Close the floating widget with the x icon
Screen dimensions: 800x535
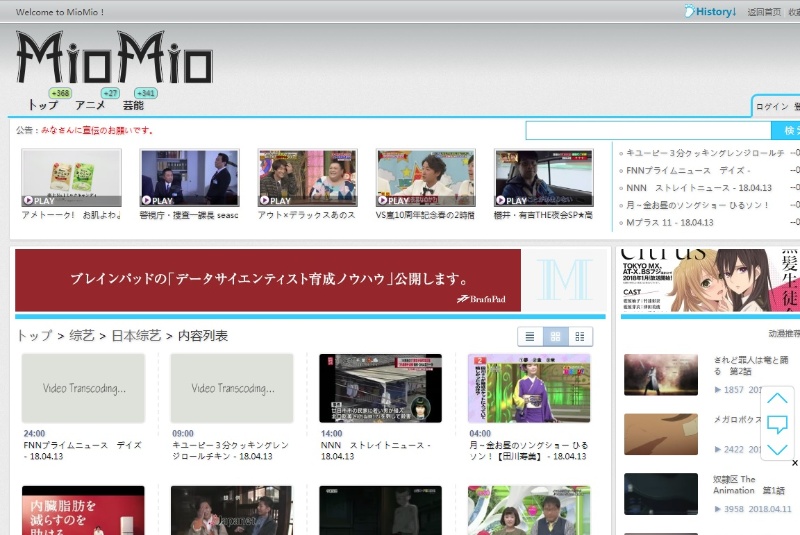(x=795, y=463)
